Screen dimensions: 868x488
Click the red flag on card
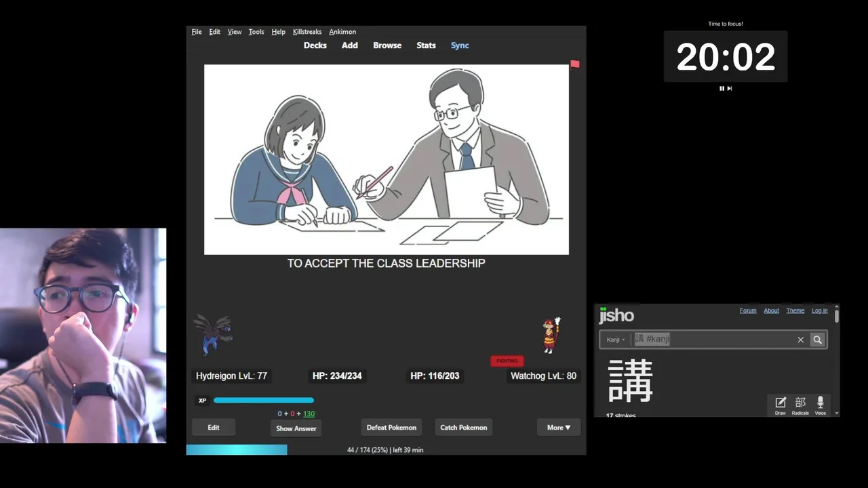point(575,64)
